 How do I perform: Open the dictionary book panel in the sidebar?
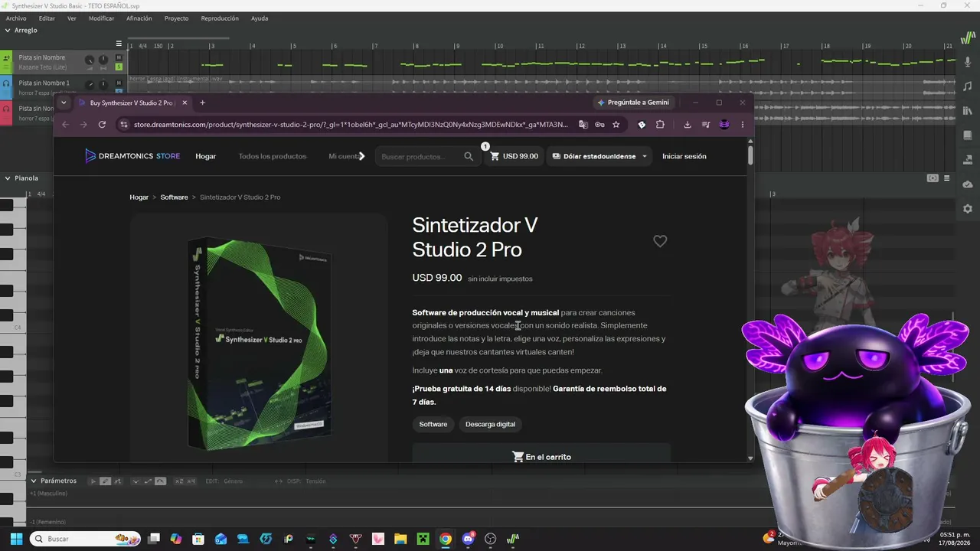(x=968, y=135)
